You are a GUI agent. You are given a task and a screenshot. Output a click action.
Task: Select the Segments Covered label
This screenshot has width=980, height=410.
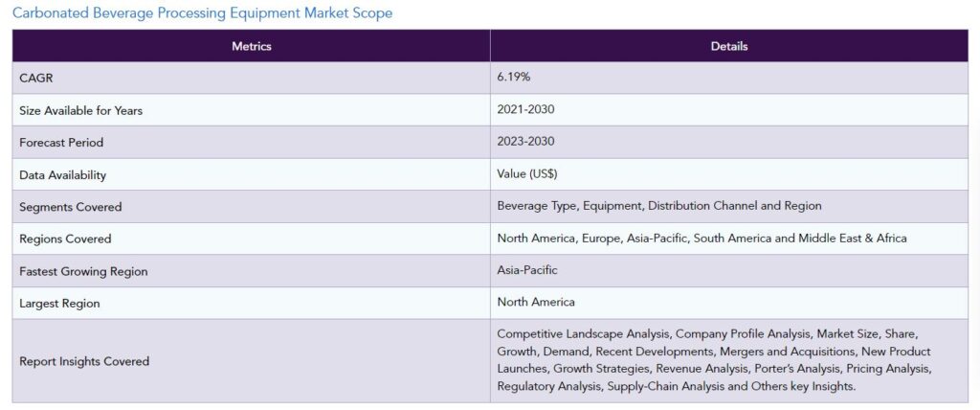coord(71,207)
